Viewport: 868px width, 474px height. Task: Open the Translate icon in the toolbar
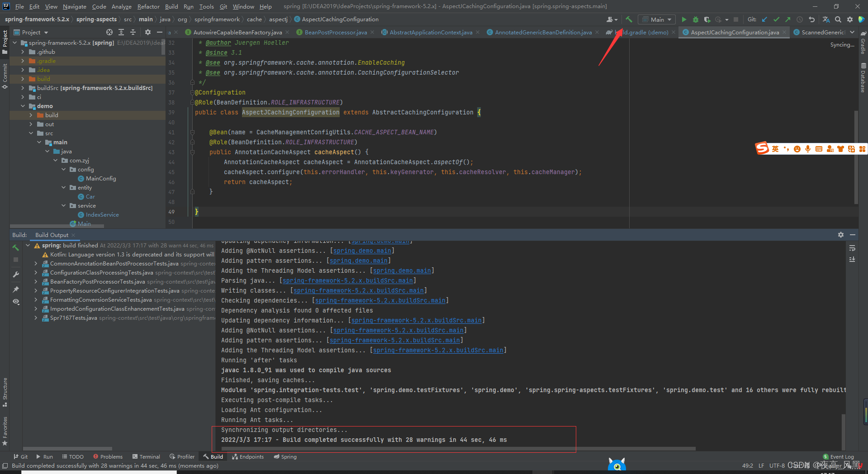826,19
